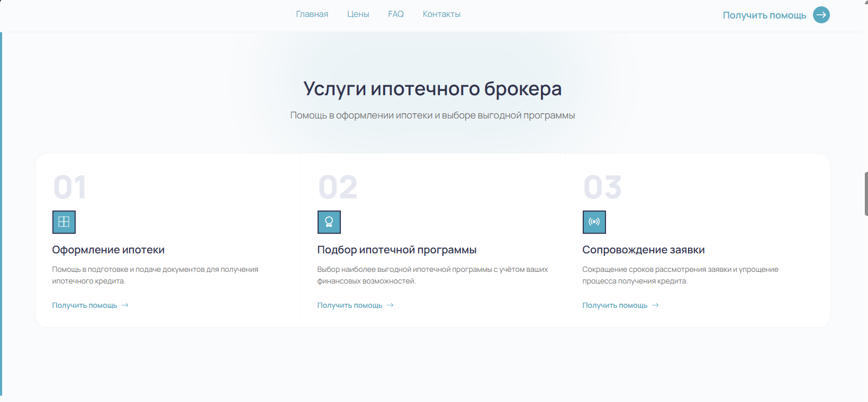This screenshot has height=402, width=868.
Task: Click Получить помощь under Подбор ипотечной программы
Action: point(350,305)
